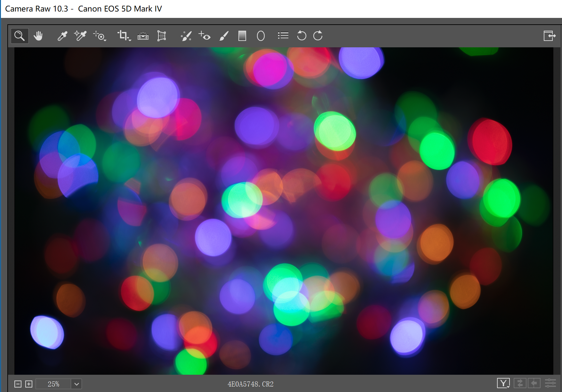Select the Radial Filter tool
The height and width of the screenshot is (392, 562).
(x=261, y=36)
